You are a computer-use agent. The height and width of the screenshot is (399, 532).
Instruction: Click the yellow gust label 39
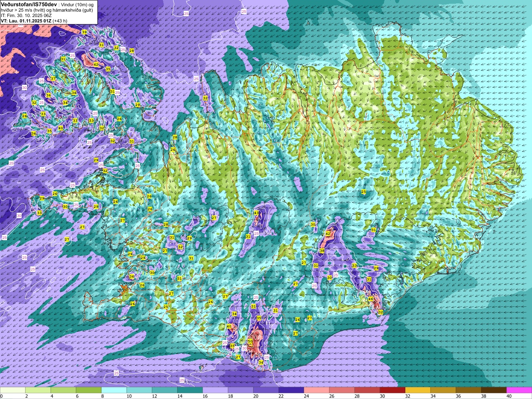coord(84,32)
